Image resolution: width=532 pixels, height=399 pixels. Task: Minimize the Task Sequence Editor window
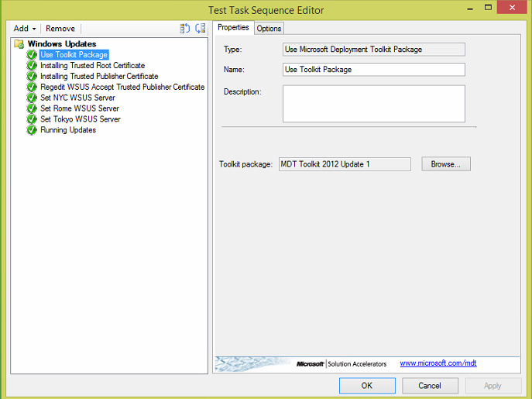tap(470, 9)
